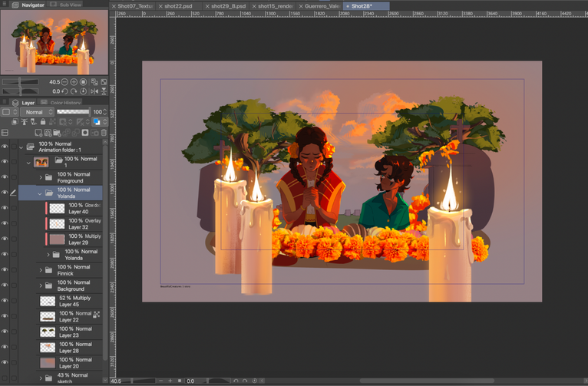The width and height of the screenshot is (588, 386).
Task: Hide Layer 29 using its eye icon
Action: click(5, 239)
